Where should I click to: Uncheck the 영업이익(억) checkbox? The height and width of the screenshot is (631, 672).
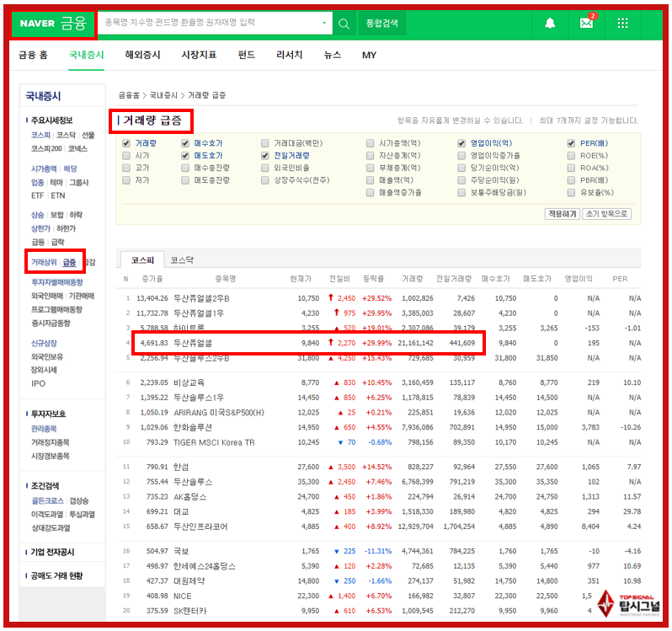pos(461,143)
